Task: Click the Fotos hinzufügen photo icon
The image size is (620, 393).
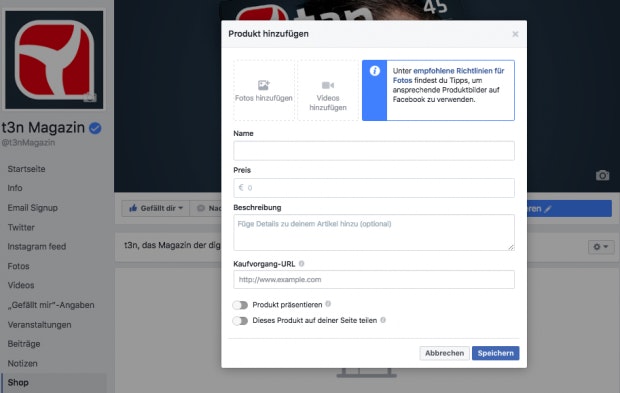Action: click(264, 85)
